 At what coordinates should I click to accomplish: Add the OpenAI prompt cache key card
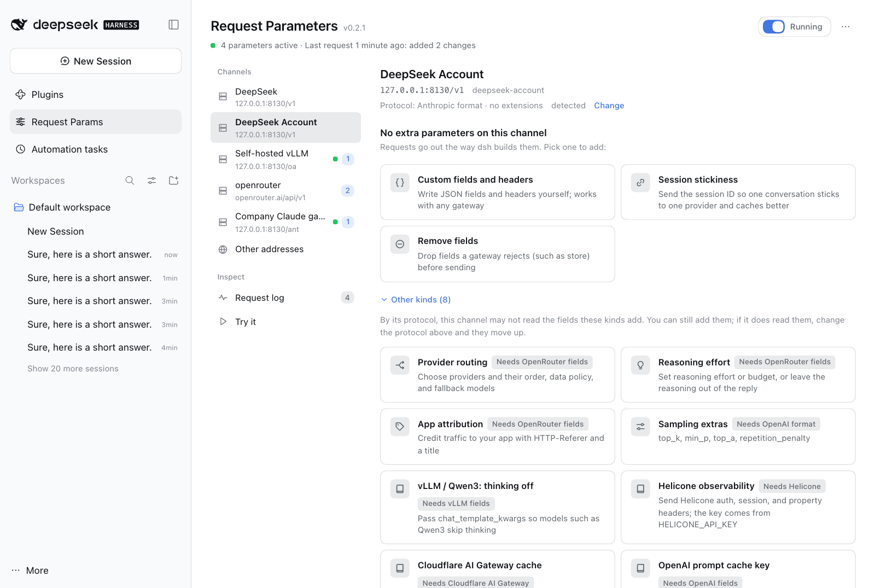coord(738,569)
